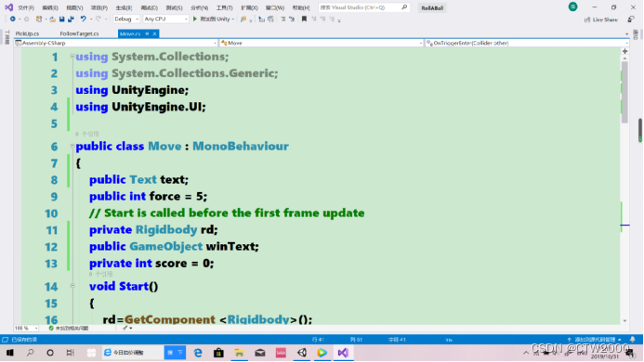
Task: Click the Live Share button
Action: (x=601, y=19)
